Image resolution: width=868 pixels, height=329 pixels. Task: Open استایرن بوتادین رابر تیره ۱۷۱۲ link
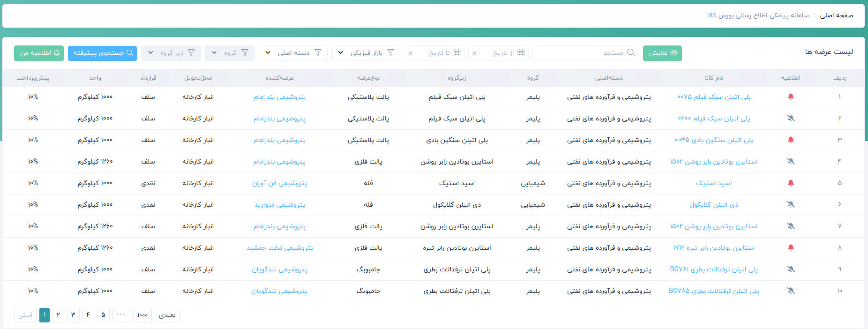714,248
